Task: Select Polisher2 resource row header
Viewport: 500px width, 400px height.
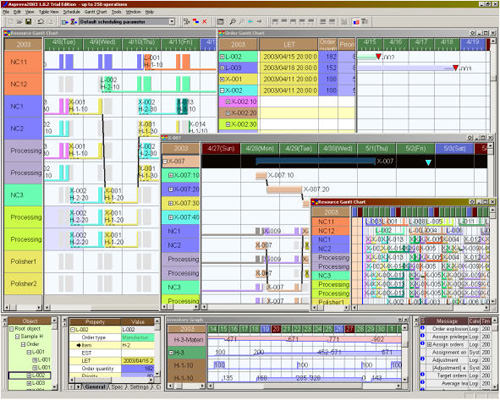Action: tap(23, 284)
